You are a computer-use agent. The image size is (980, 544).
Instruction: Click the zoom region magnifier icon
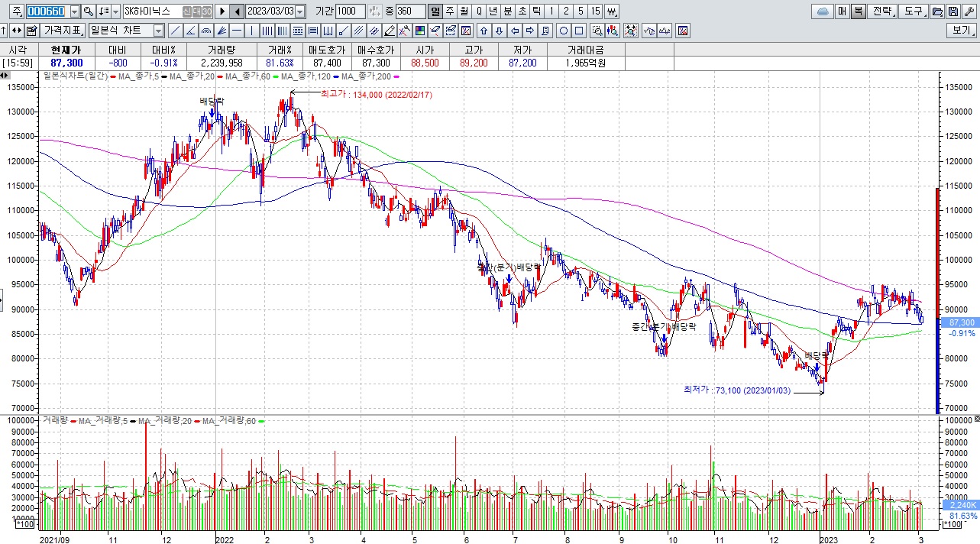pos(597,31)
